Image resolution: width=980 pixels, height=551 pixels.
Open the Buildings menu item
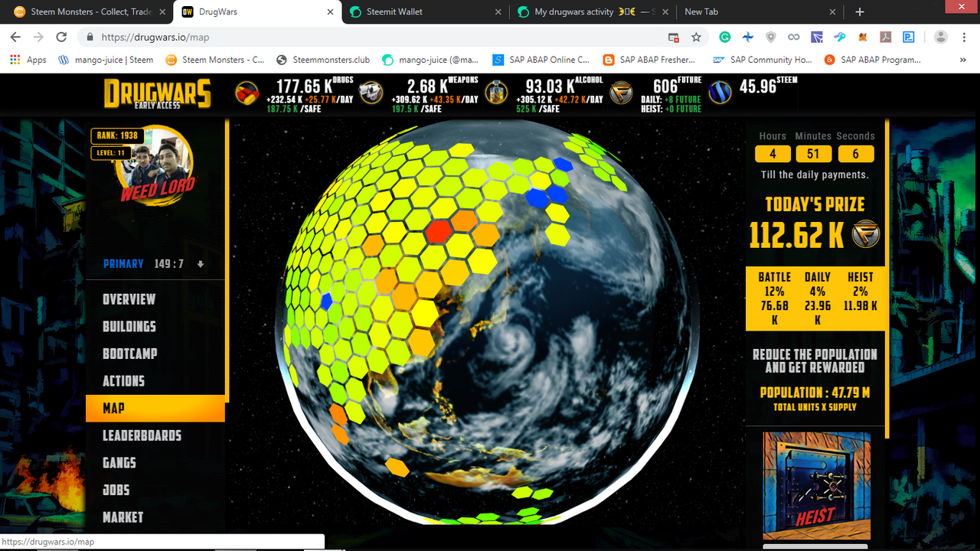pos(129,327)
